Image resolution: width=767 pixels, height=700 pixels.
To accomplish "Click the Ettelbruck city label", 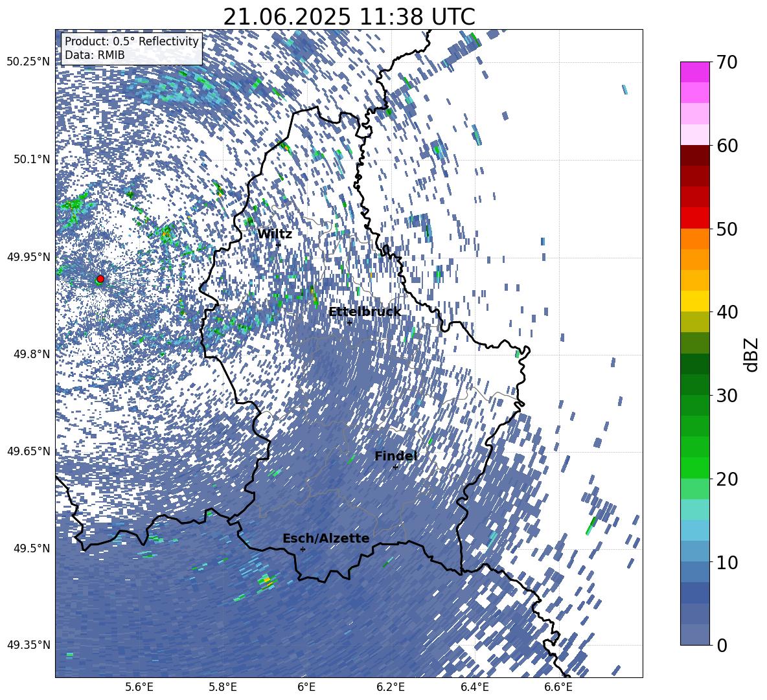I will pyautogui.click(x=365, y=312).
